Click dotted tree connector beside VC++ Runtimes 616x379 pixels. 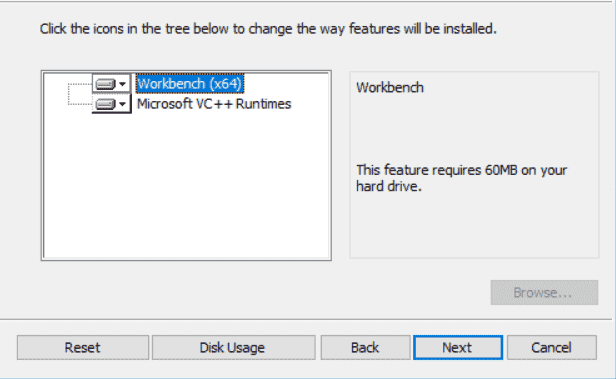(80, 104)
